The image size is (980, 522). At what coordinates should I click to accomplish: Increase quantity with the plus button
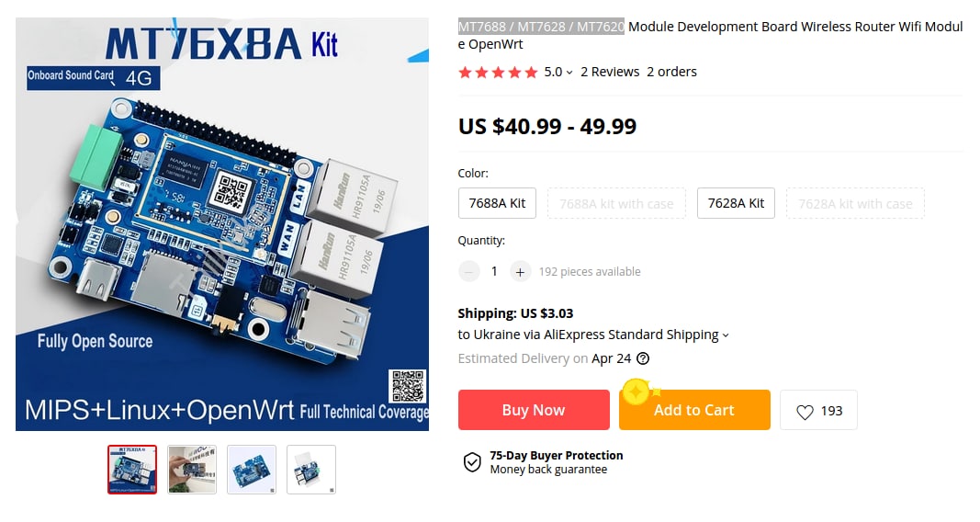click(520, 272)
